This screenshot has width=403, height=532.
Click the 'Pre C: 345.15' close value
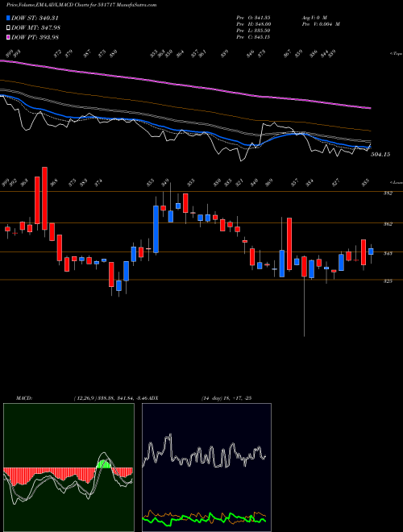coord(253,36)
